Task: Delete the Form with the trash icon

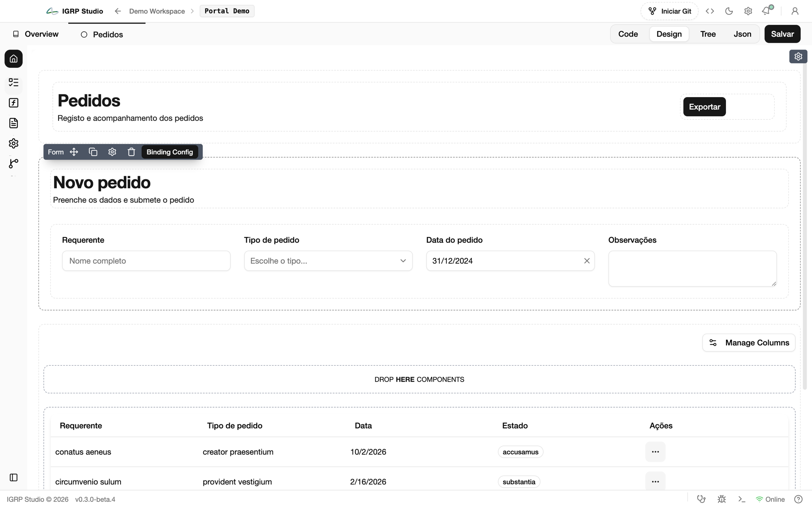Action: click(131, 152)
